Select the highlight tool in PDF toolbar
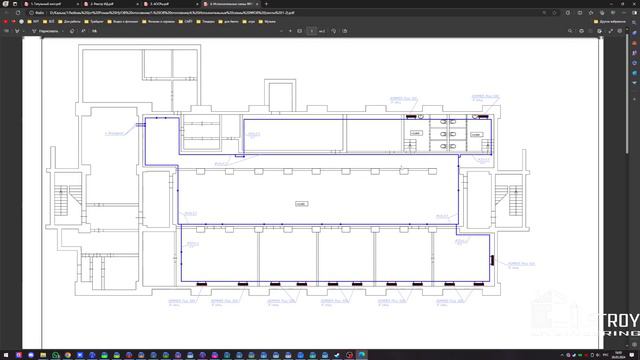Viewport: 640px width, 360px height. coord(17,31)
